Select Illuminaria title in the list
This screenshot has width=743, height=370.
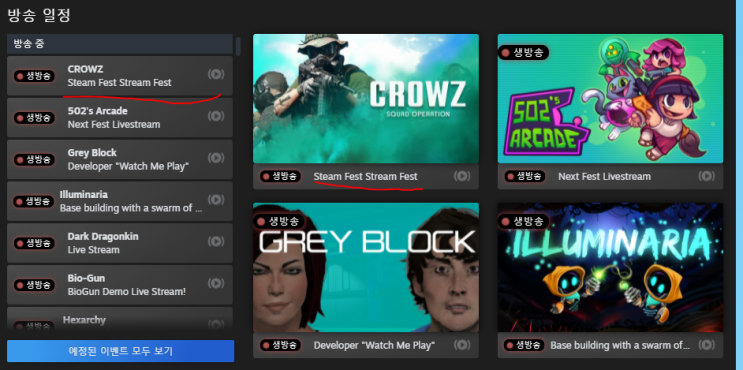84,194
